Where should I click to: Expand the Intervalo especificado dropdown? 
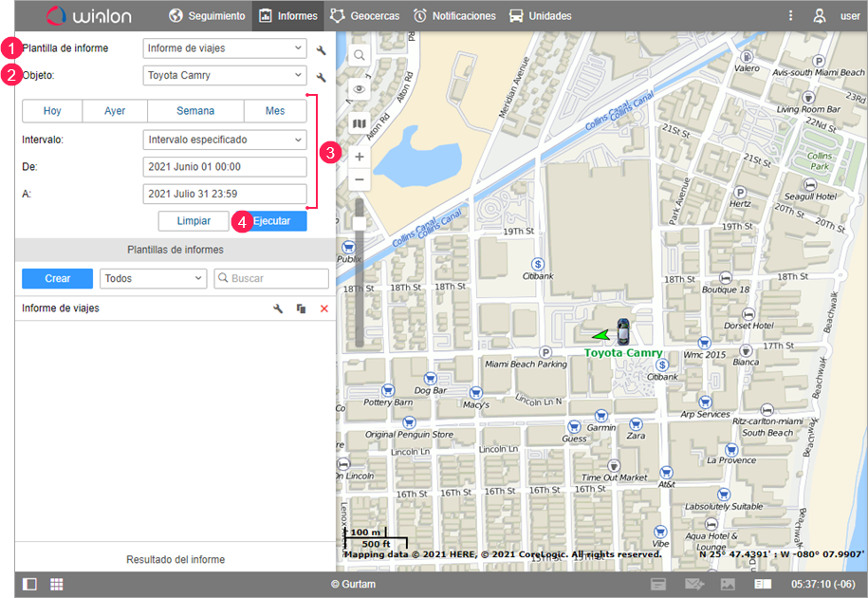pyautogui.click(x=225, y=140)
